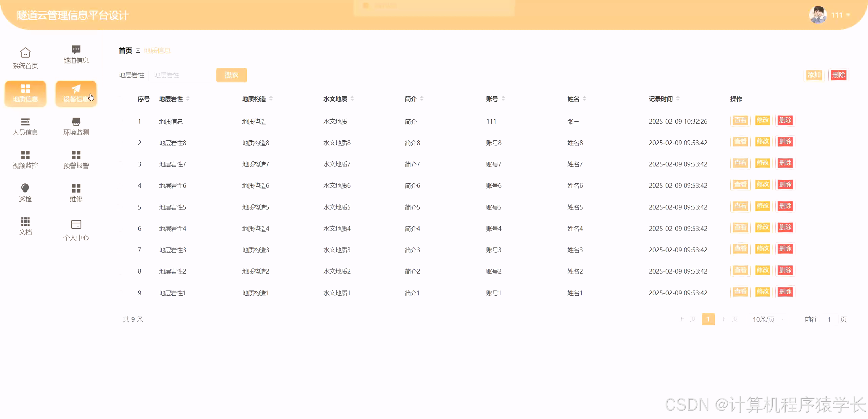Tick checkbox for row 地质信息
Viewport: 868px width, 419px height.
point(120,121)
